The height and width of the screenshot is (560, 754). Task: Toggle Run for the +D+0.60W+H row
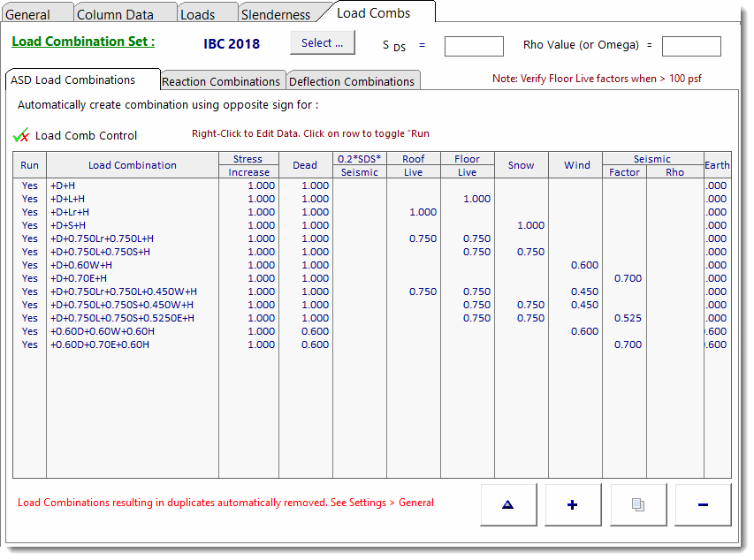coord(30,265)
